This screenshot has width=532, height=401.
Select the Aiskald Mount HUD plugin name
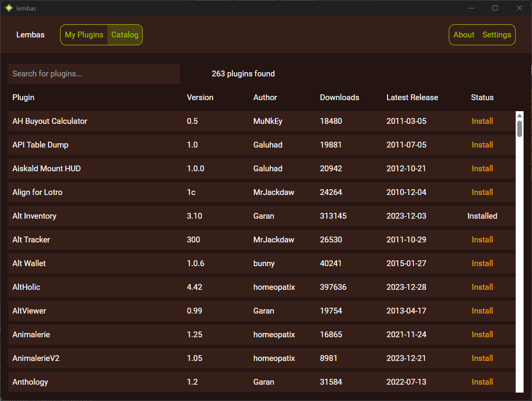[46, 169]
